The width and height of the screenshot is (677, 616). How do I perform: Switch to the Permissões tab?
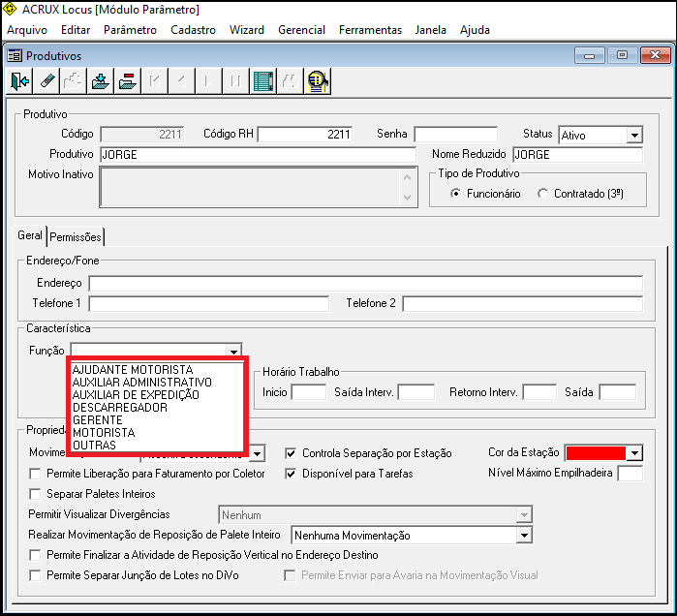(76, 237)
